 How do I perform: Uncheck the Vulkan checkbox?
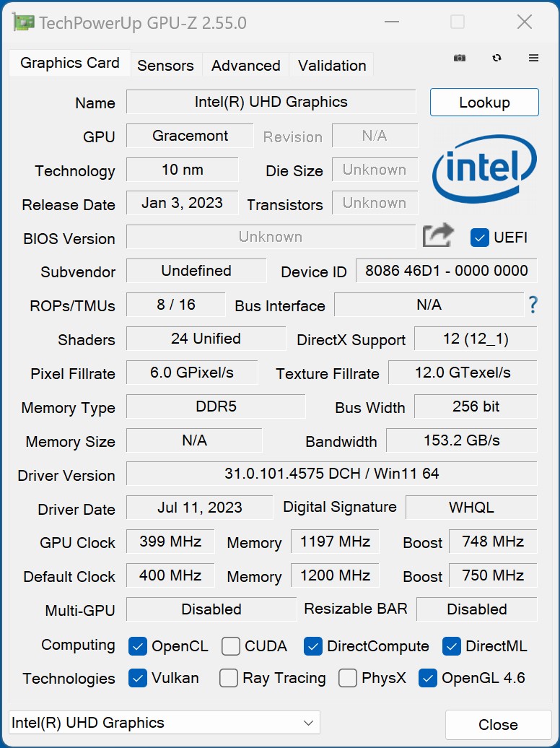138,678
